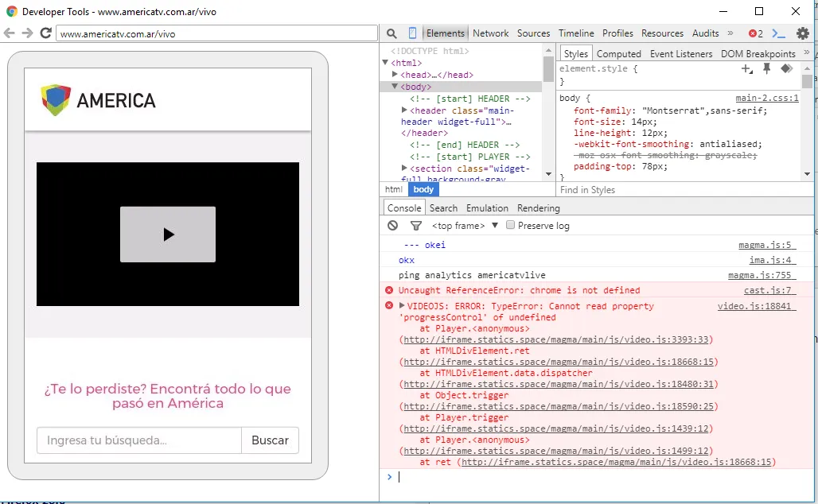Open the Search drawer tab
This screenshot has height=504, width=818.
pos(443,208)
